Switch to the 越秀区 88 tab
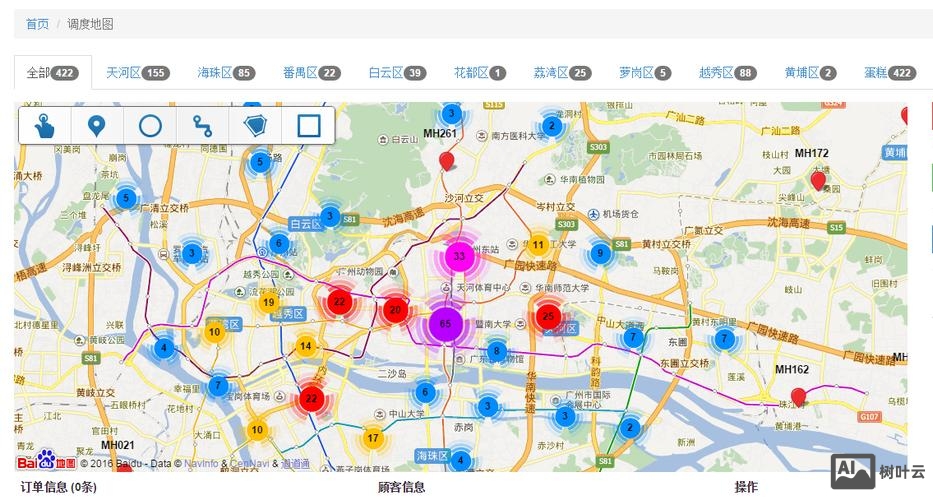This screenshot has height=500, width=933. tap(727, 73)
